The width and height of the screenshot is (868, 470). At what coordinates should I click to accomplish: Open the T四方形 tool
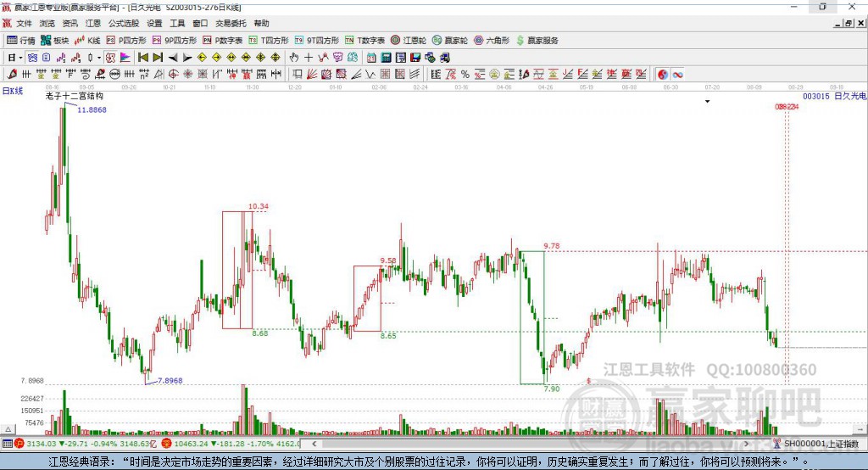coord(269,41)
